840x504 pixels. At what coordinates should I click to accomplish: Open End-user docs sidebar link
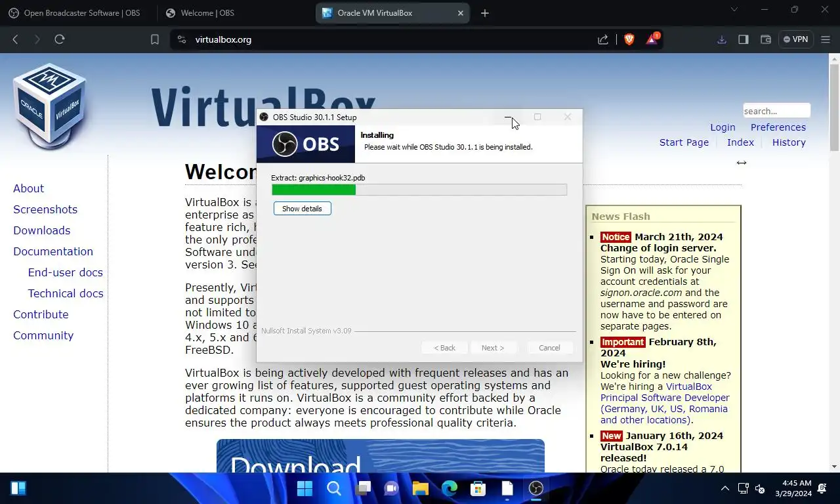tap(66, 272)
